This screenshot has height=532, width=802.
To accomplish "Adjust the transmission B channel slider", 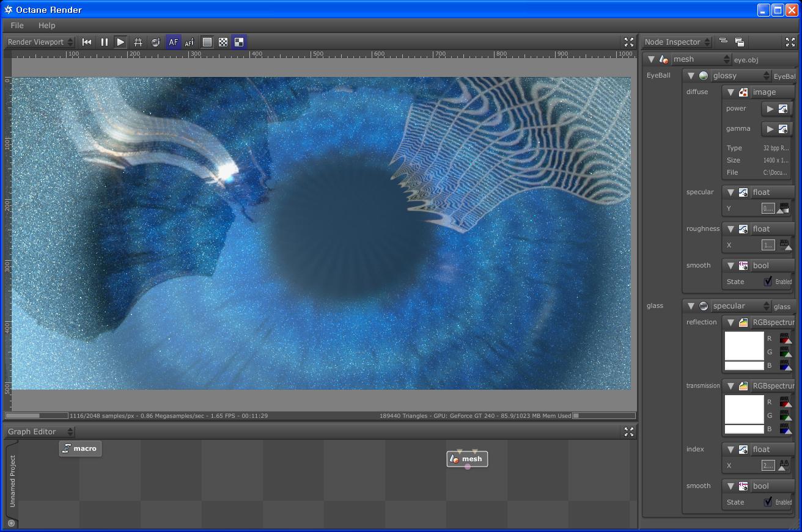I will (785, 429).
